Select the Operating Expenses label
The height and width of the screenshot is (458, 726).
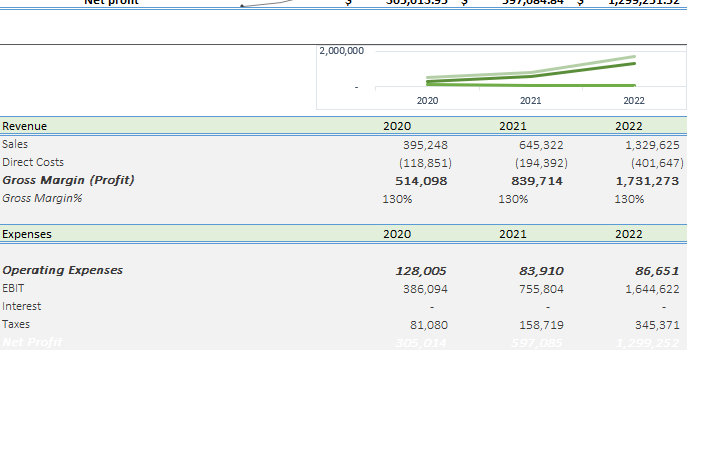tap(63, 270)
